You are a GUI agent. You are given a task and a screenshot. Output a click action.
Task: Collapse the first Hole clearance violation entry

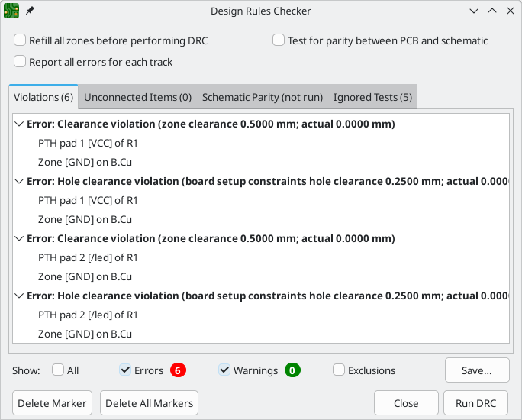(x=19, y=182)
